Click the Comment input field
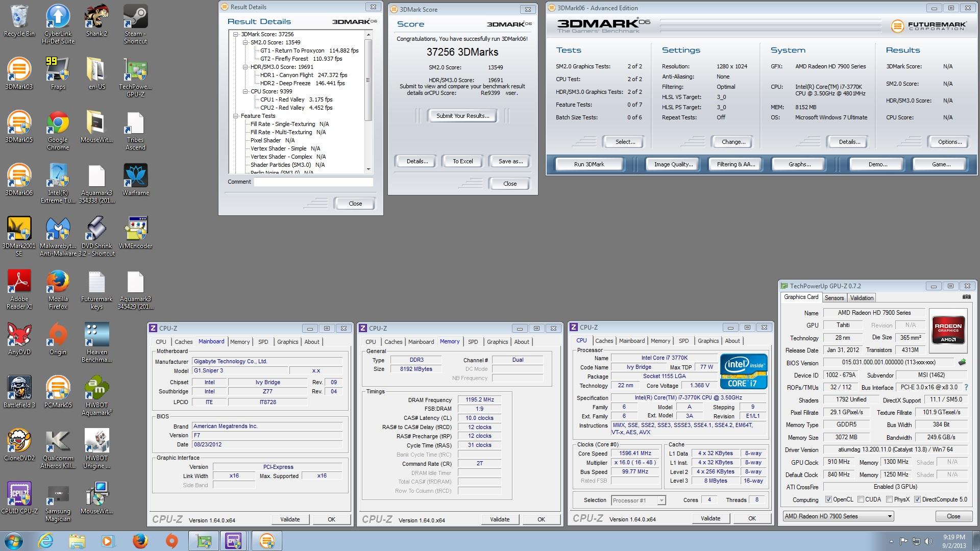980x551 pixels. click(313, 182)
